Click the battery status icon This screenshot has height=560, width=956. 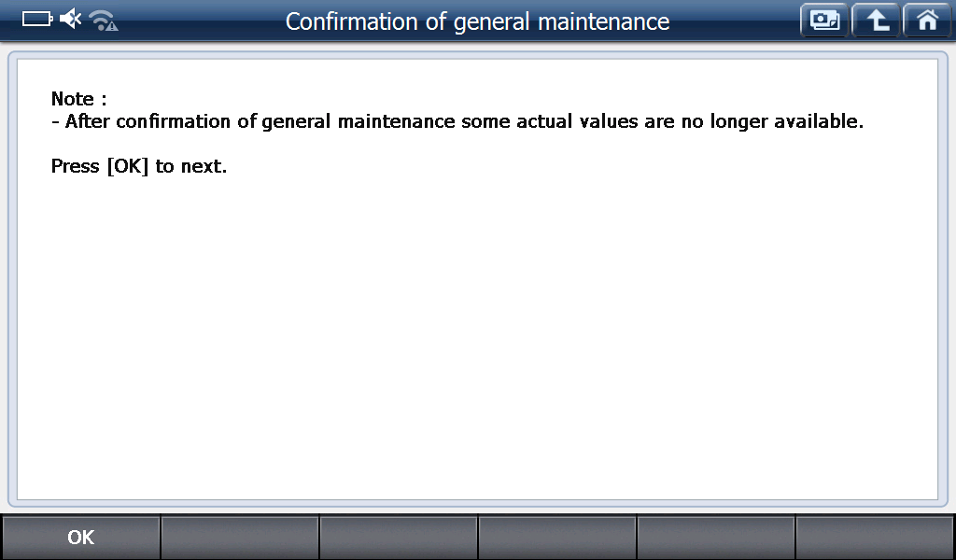[37, 19]
